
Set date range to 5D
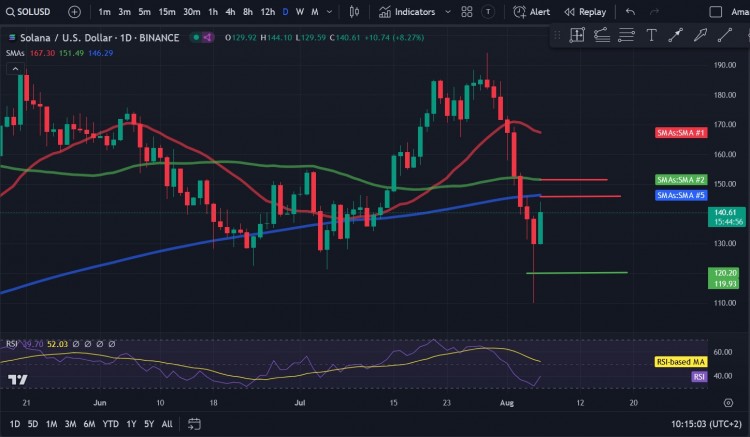point(33,424)
